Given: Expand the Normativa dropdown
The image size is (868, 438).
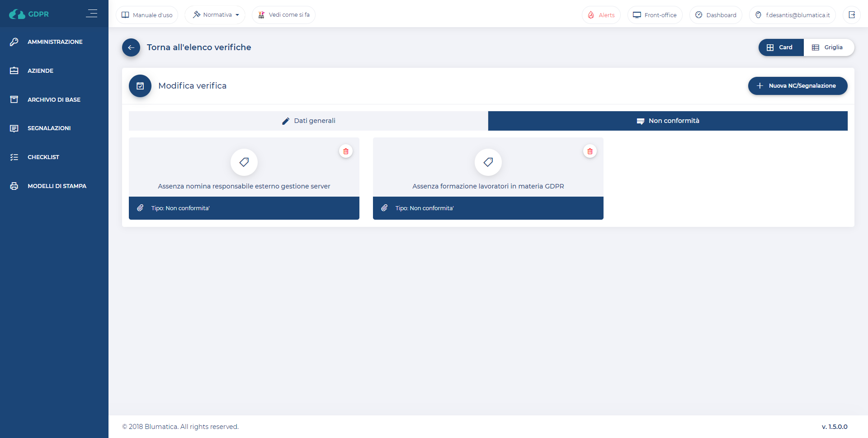Looking at the screenshot, I should [215, 15].
